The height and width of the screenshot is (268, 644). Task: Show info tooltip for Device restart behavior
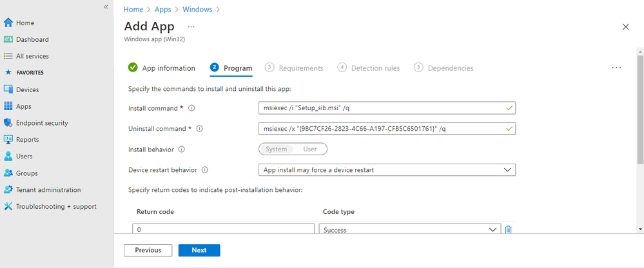click(205, 170)
